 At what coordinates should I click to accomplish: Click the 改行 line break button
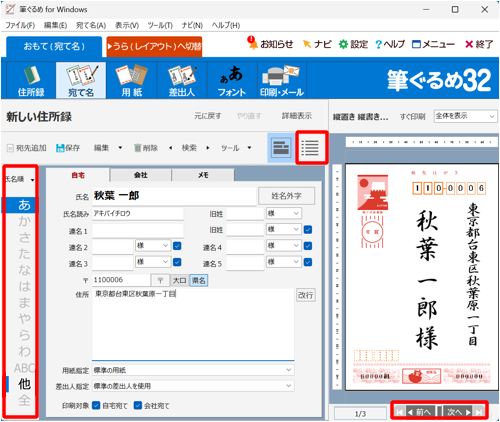[x=306, y=295]
